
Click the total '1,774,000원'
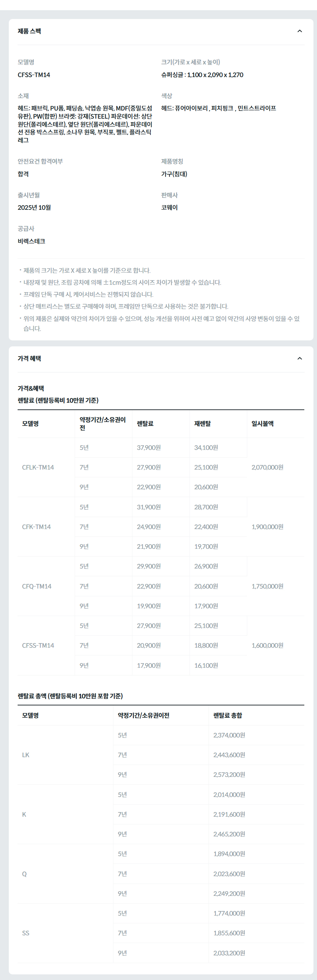[229, 913]
